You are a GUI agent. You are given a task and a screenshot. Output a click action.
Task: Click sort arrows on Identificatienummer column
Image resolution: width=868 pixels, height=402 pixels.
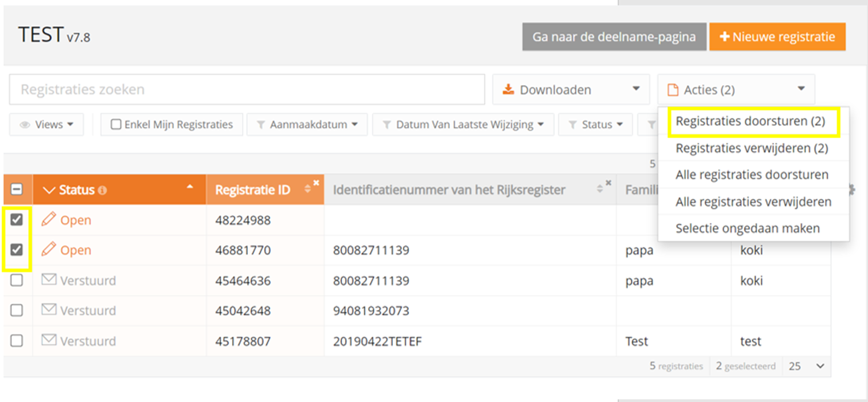pyautogui.click(x=599, y=189)
